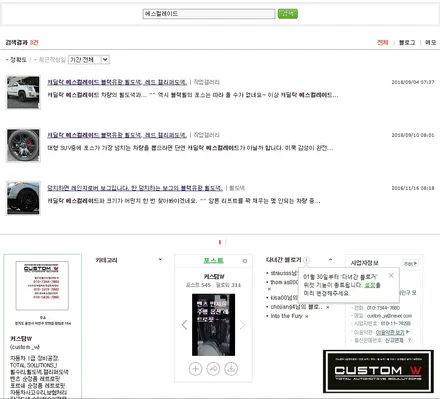
Task: Click the help icon beside 신고면제
Action: click(x=409, y=340)
